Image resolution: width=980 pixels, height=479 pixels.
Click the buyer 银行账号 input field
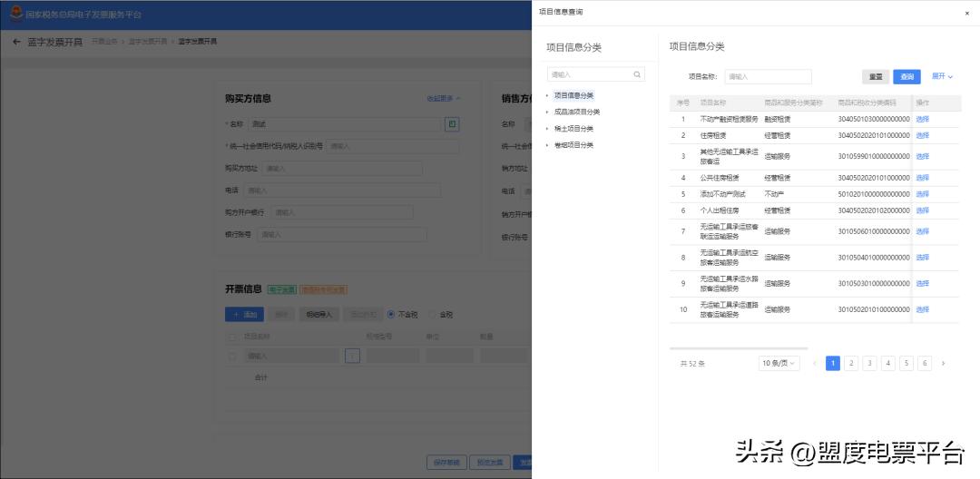[342, 235]
